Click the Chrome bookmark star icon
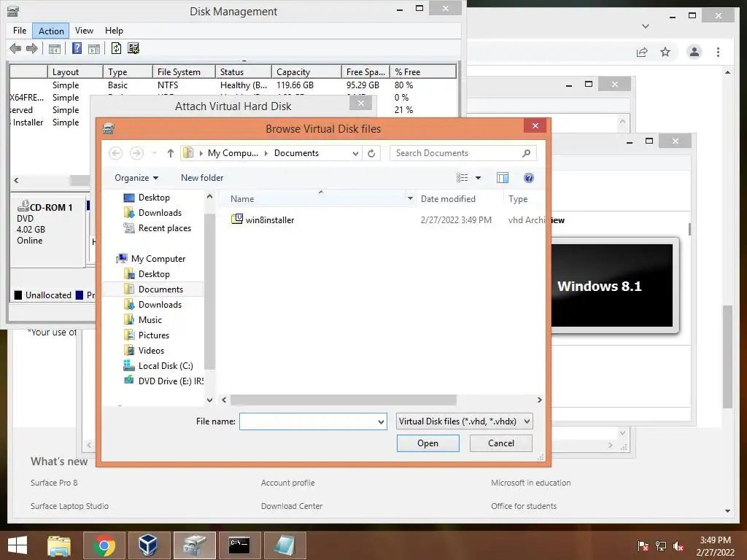Image resolution: width=747 pixels, height=560 pixels. [665, 52]
